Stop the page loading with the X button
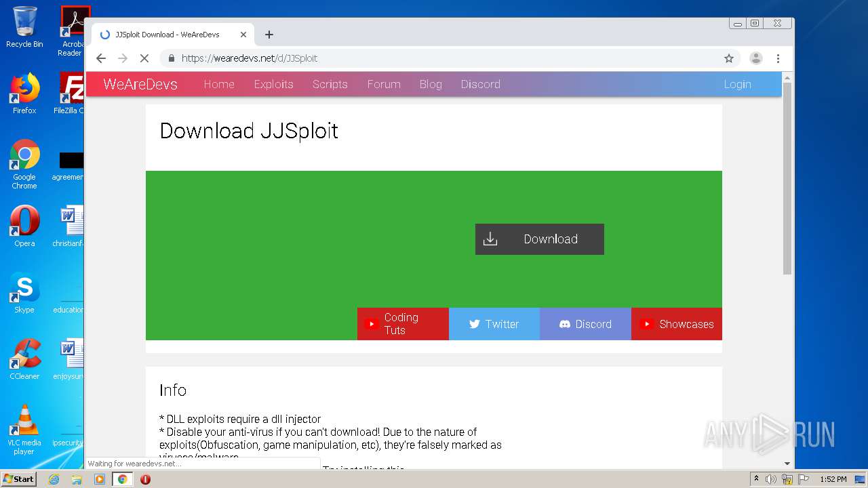The image size is (868, 488). pyautogui.click(x=144, y=58)
